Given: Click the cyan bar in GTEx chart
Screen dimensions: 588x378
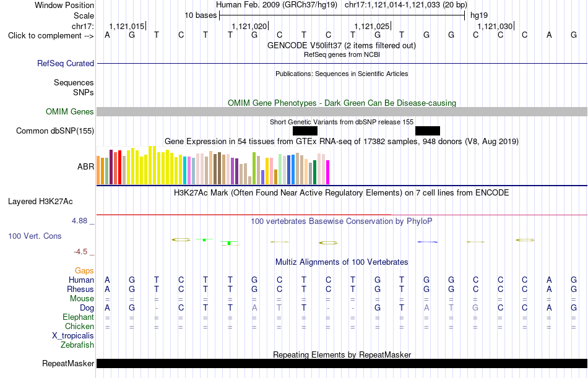Looking at the screenshot, I should click(x=185, y=171).
